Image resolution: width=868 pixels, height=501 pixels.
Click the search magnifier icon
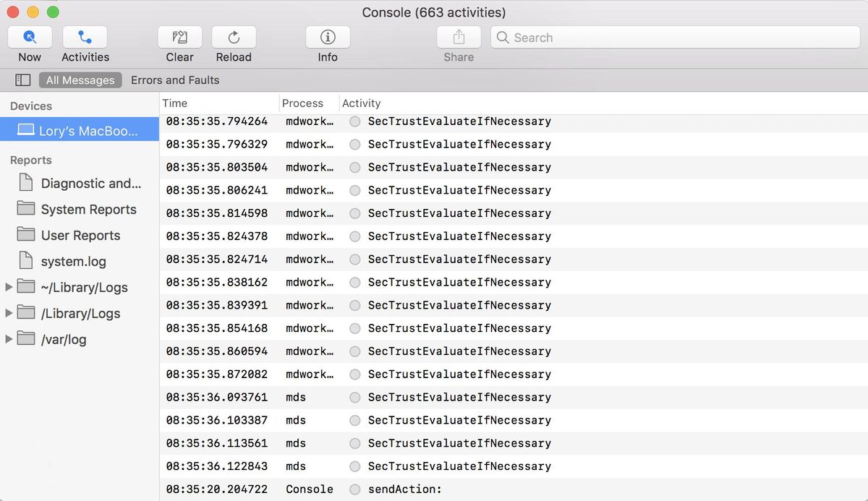coord(503,37)
